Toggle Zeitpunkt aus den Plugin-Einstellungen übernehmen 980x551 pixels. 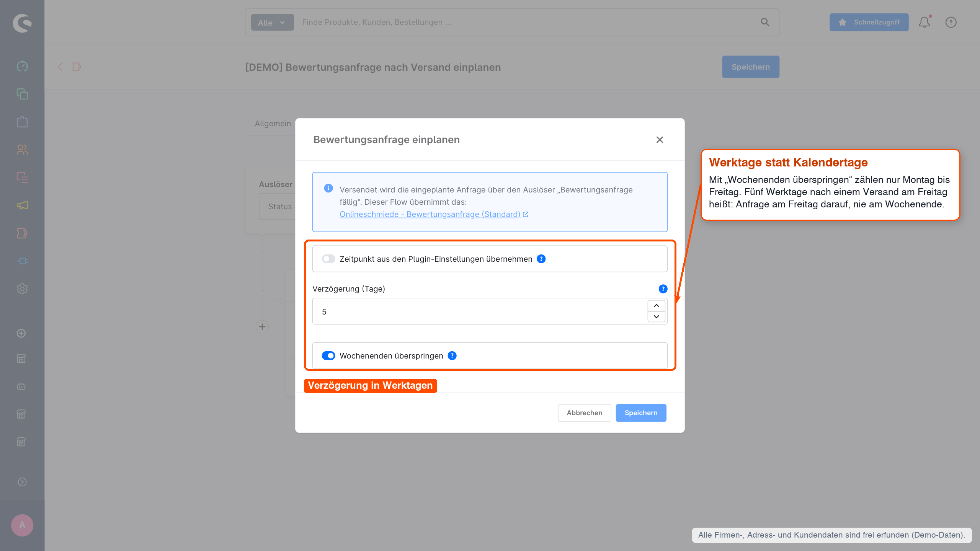[328, 259]
